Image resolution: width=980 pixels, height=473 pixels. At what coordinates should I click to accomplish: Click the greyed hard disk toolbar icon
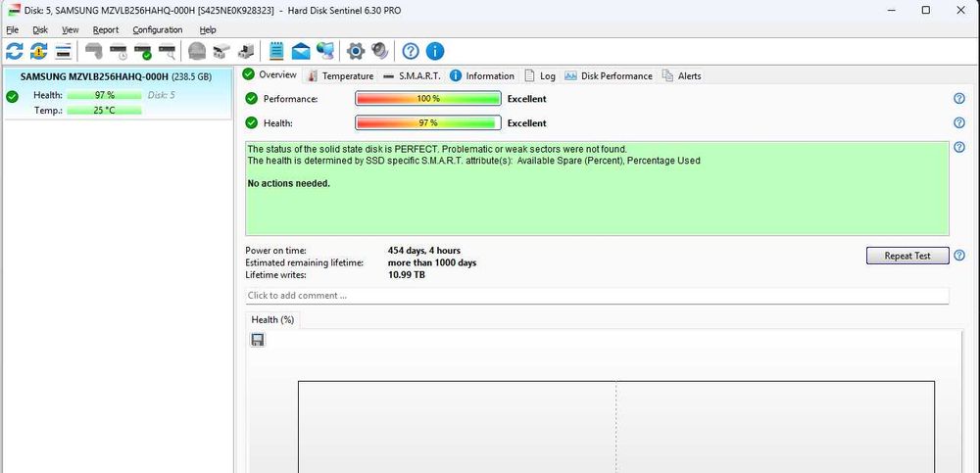coord(94,51)
